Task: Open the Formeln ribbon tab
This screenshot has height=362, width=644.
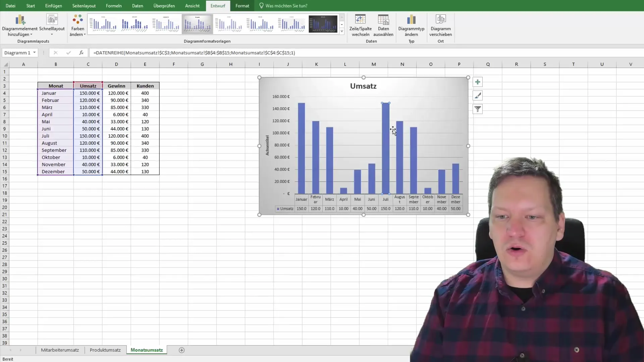Action: [114, 6]
